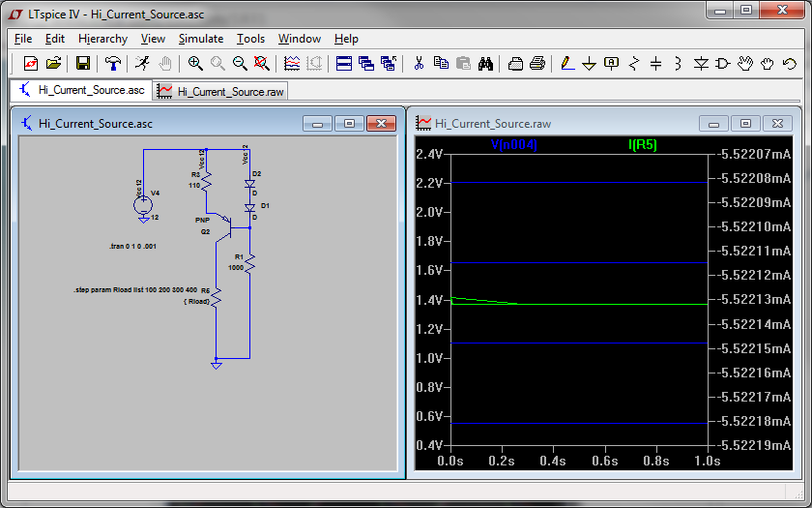Open the View menu
The width and height of the screenshot is (812, 508).
[154, 39]
